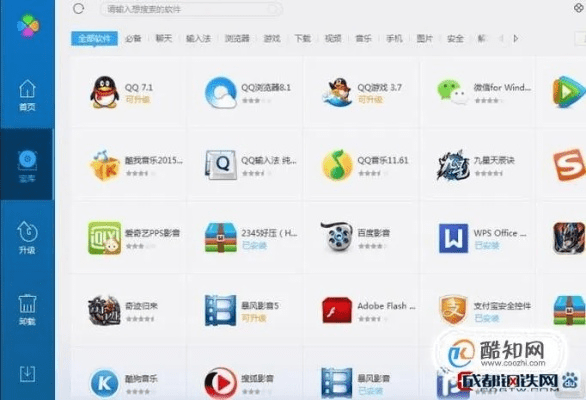Click the software search input field
This screenshot has height=400, width=586.
[191, 9]
